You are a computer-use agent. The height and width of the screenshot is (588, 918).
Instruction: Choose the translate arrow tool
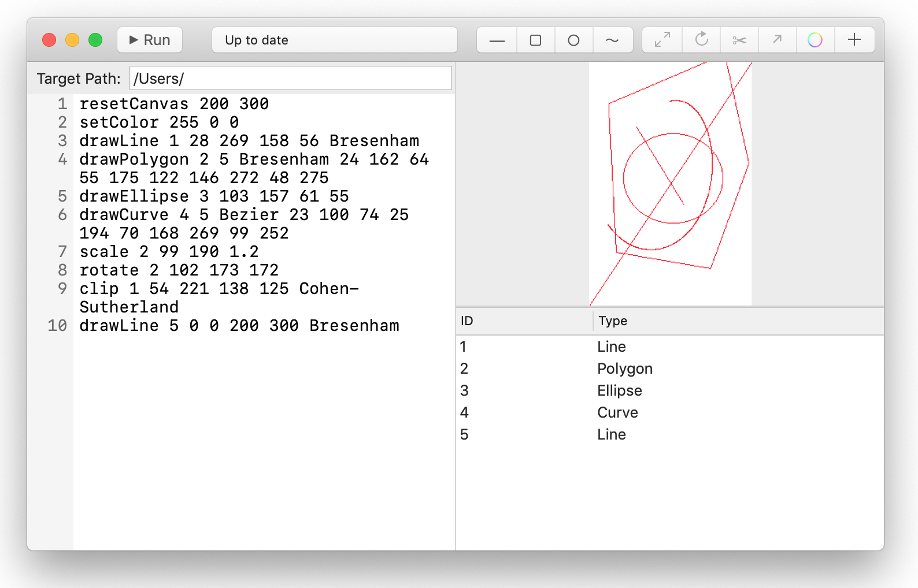click(x=778, y=40)
